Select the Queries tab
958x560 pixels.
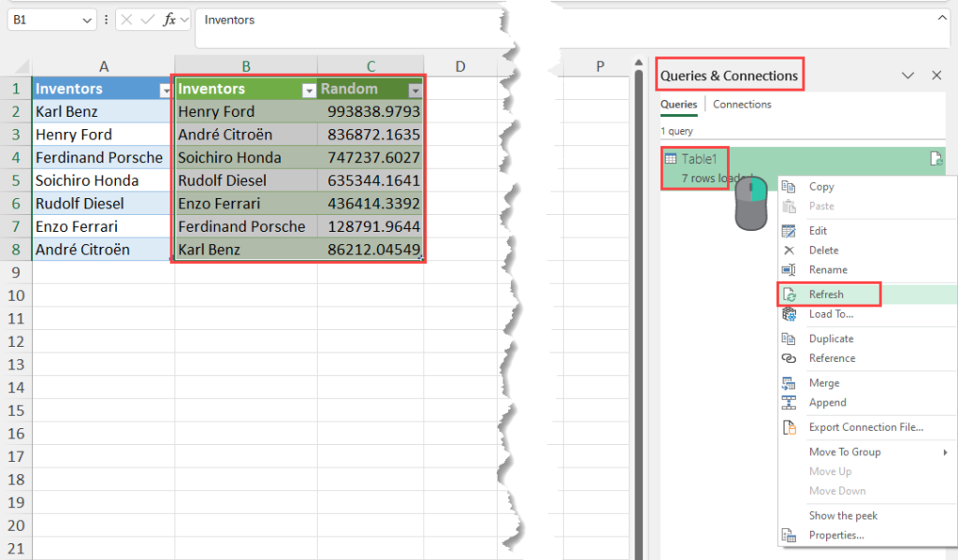pos(679,105)
